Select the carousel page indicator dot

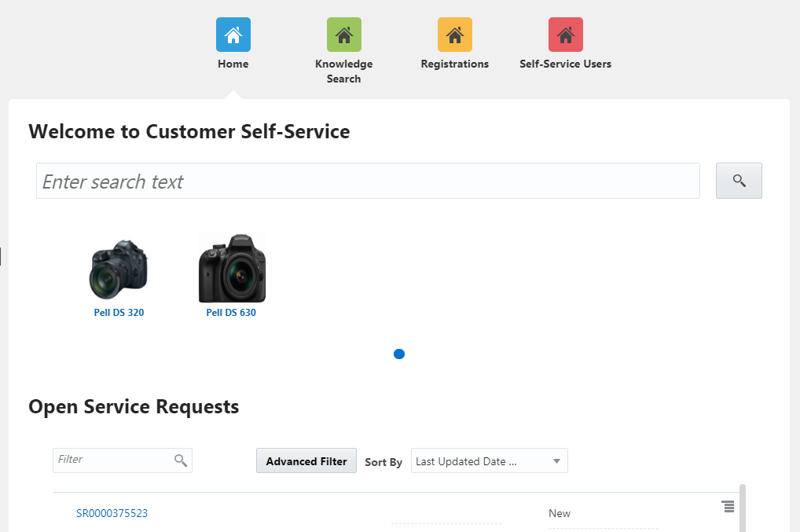[x=399, y=354]
